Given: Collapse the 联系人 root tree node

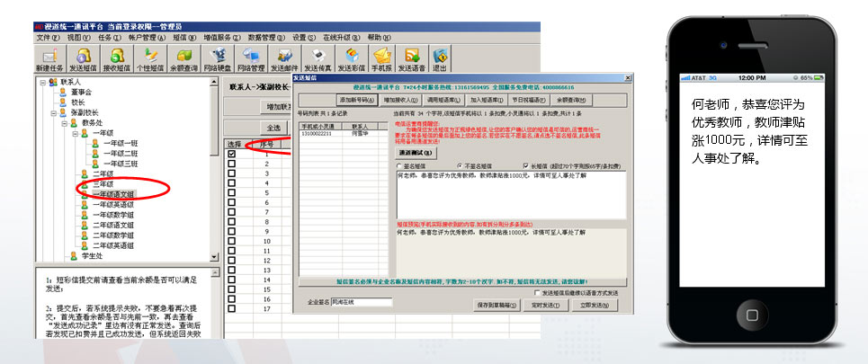Looking at the screenshot, I should [41, 82].
